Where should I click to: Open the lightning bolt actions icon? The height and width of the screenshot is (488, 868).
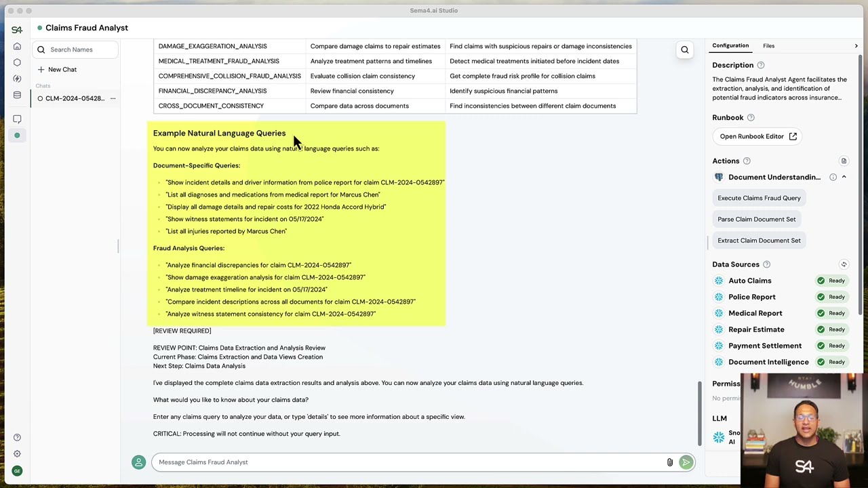pos(17,79)
